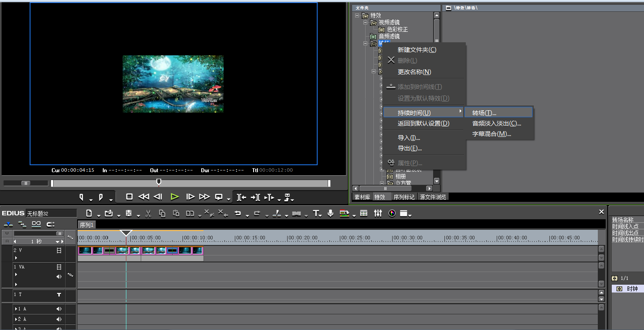The image size is (644, 330).
Task: Select 转场(T)... from the submenu
Action: pos(484,113)
